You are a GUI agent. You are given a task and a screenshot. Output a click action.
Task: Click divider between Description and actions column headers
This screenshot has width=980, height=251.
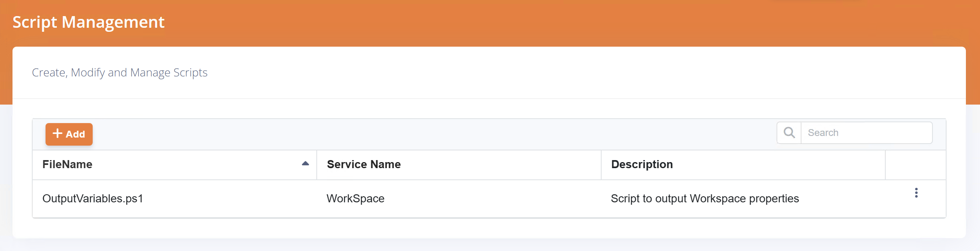pyautogui.click(x=885, y=165)
